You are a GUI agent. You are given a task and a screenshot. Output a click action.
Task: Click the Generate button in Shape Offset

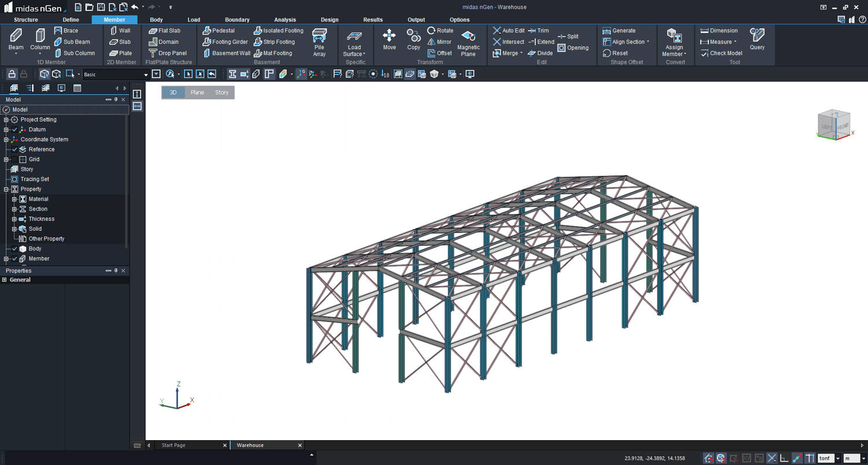tap(623, 30)
